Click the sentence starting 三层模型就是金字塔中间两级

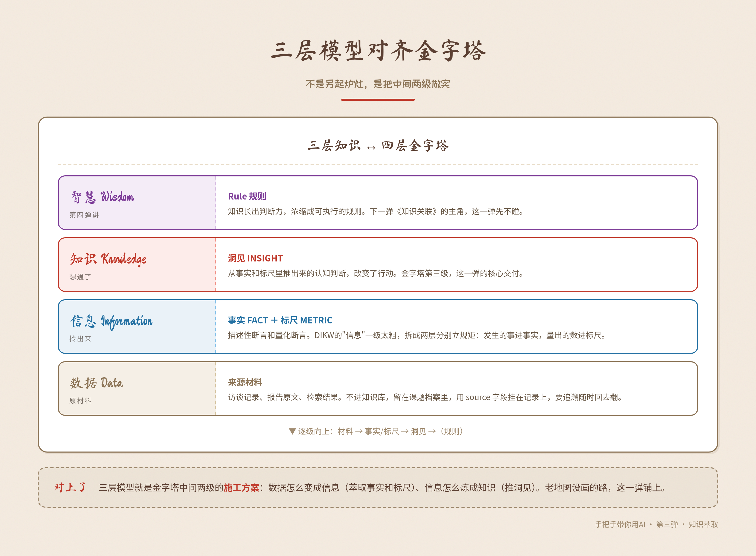[x=382, y=488]
